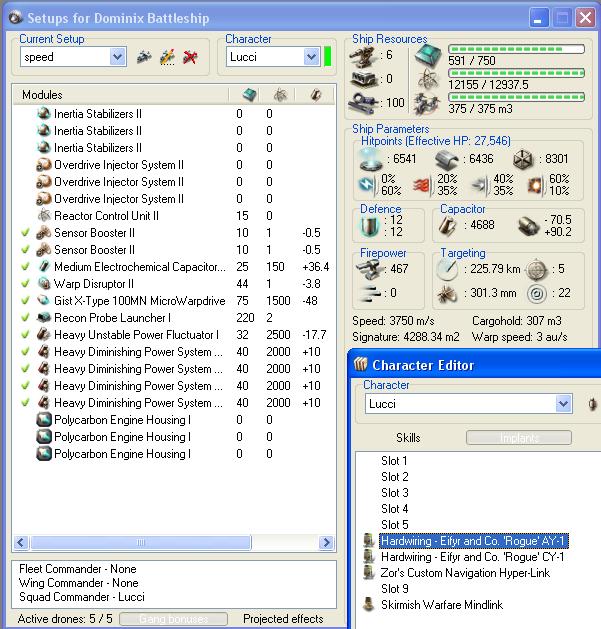
Task: Toggle the first Sensor Booster II checkmark
Action: click(25, 233)
